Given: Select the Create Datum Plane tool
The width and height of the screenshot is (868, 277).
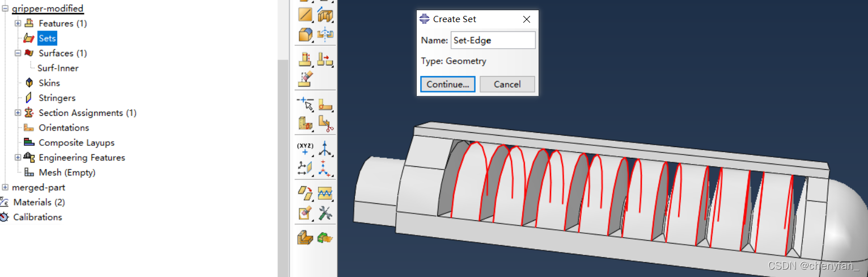Looking at the screenshot, I should point(306,168).
